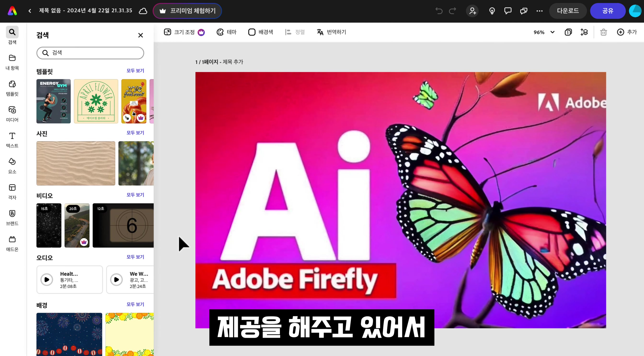Pick the 20-second coastal road video
The image size is (644, 356).
pos(77,225)
